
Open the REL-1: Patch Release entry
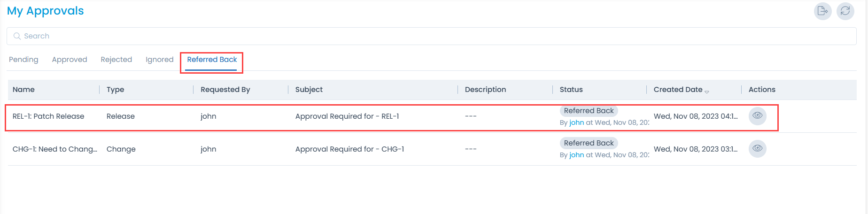(48, 116)
